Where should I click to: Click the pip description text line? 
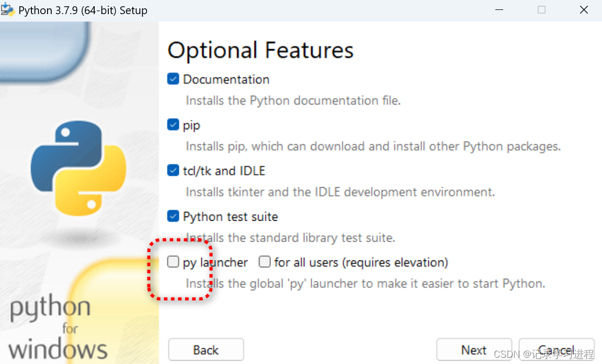[373, 146]
